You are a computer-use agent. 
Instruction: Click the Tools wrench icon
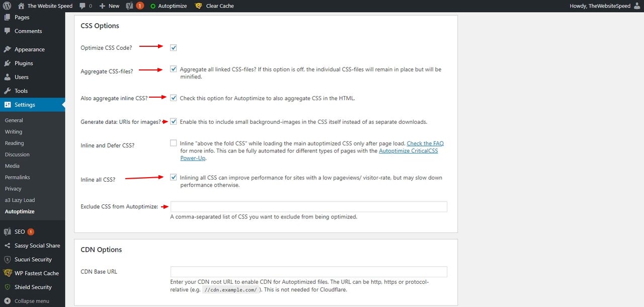[x=7, y=91]
